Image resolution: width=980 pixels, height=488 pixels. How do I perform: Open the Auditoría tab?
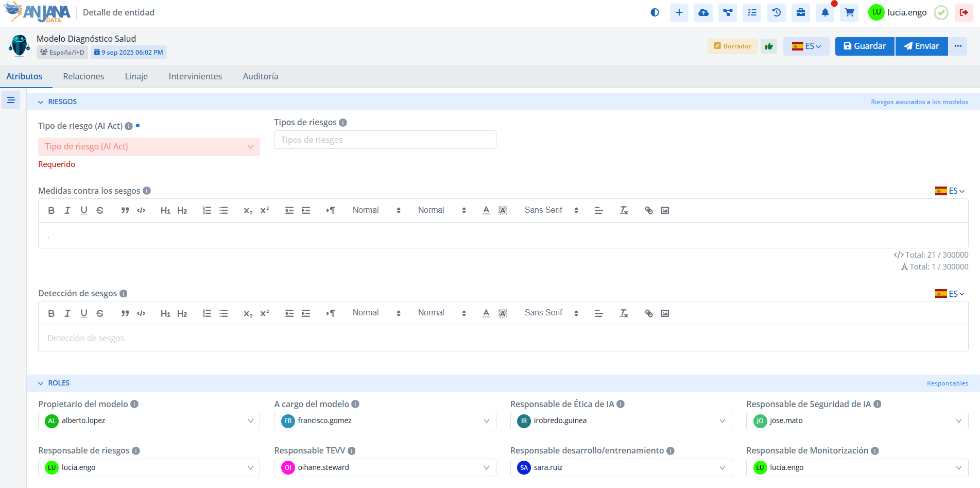(260, 76)
